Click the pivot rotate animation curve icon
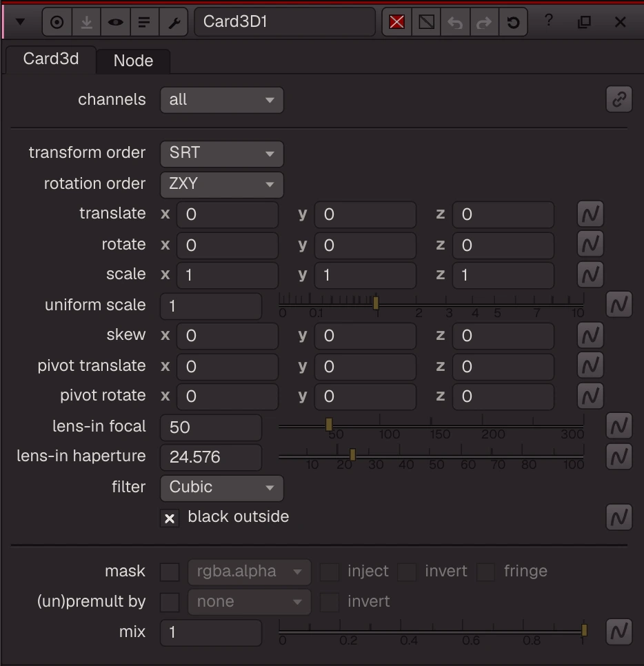Viewport: 644px width, 666px height. pyautogui.click(x=590, y=396)
